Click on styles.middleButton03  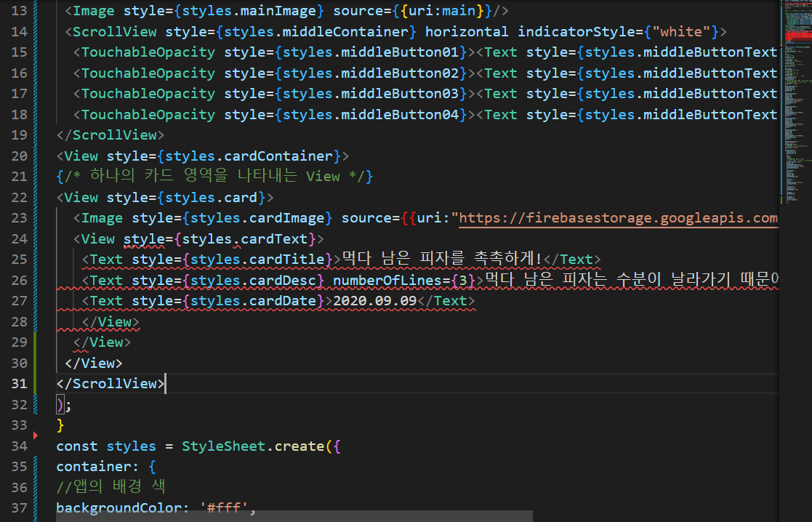tap(371, 94)
